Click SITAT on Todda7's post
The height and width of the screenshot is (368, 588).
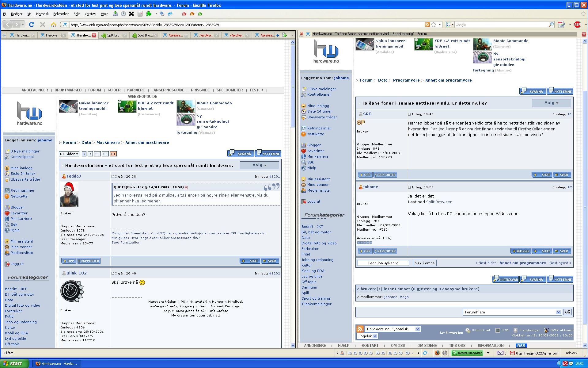250,261
